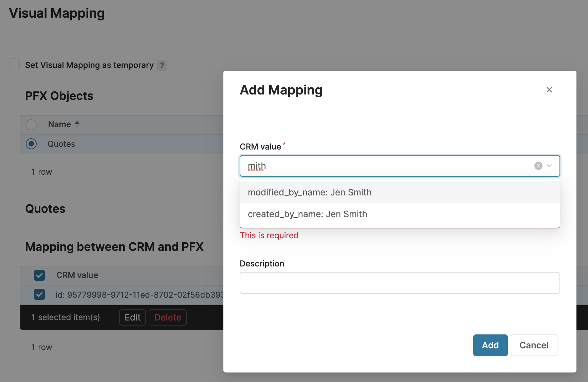The height and width of the screenshot is (382, 588).
Task: Enable Set Visual Mapping as temporary
Action: coord(14,64)
